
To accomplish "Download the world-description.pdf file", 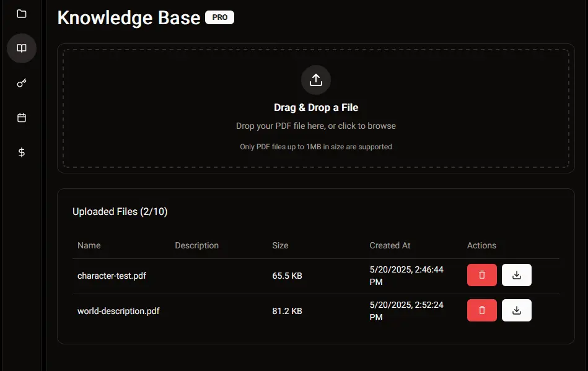I will click(517, 310).
